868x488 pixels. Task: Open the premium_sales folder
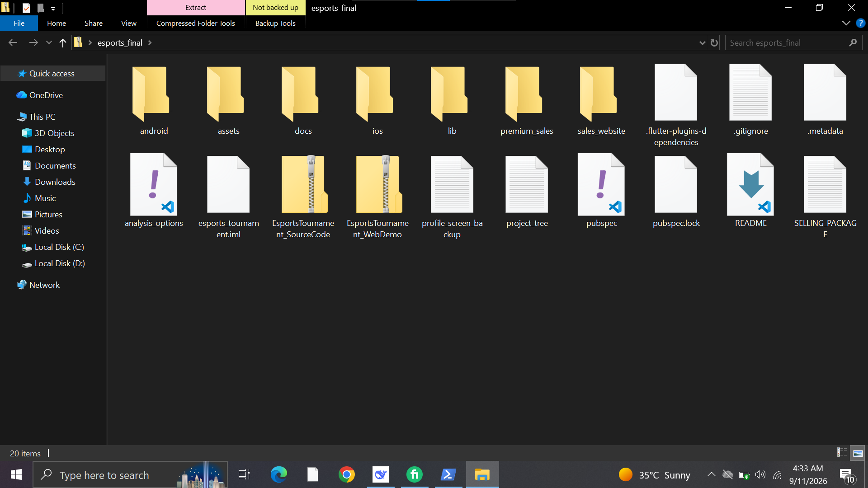coord(527,100)
